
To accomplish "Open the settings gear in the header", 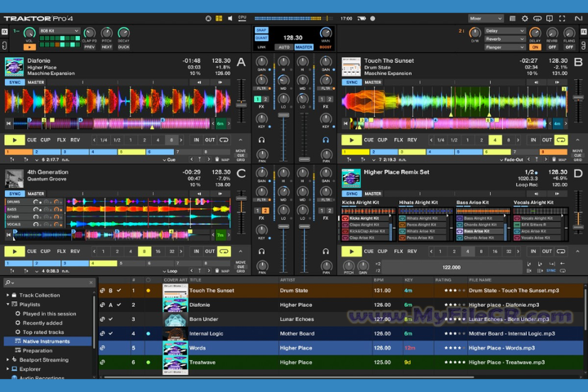I will tap(524, 19).
